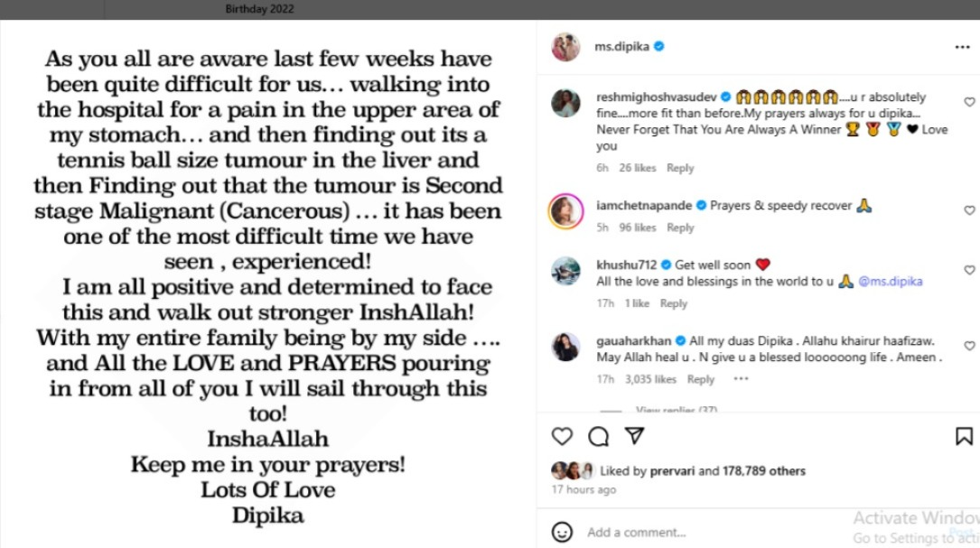
Task: Open more options on gauaharkhan's comment
Action: [x=741, y=379]
